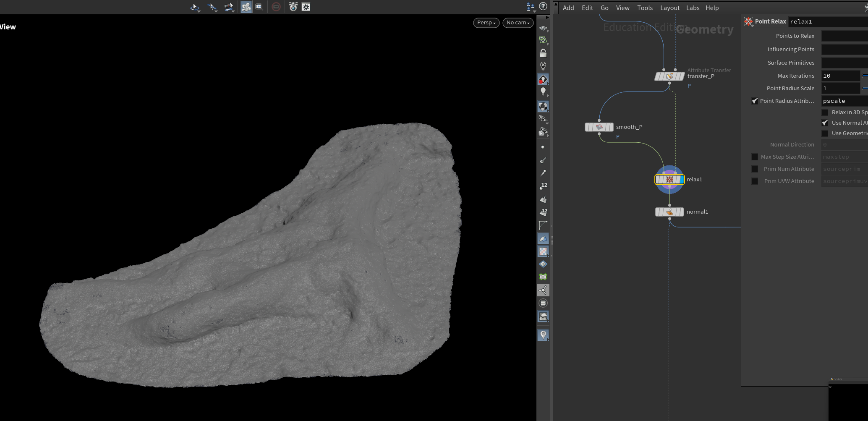Click the render region camera icon

click(x=293, y=7)
